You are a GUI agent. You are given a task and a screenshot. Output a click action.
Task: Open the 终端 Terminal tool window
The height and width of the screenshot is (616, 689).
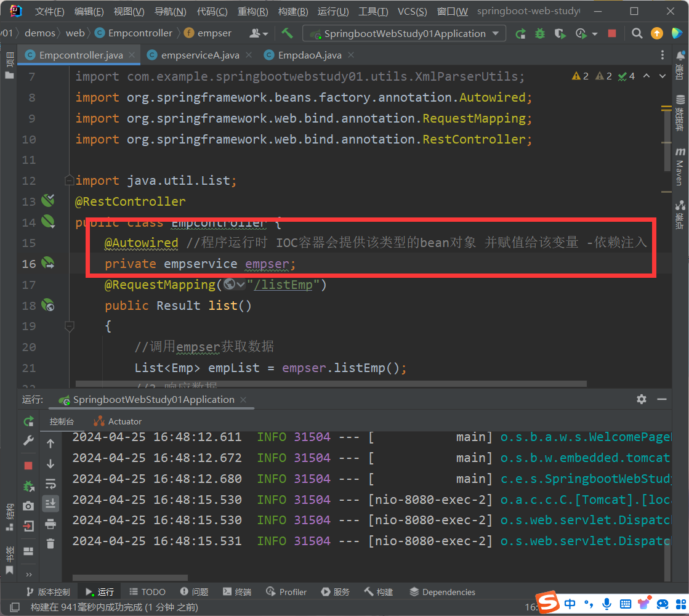236,592
